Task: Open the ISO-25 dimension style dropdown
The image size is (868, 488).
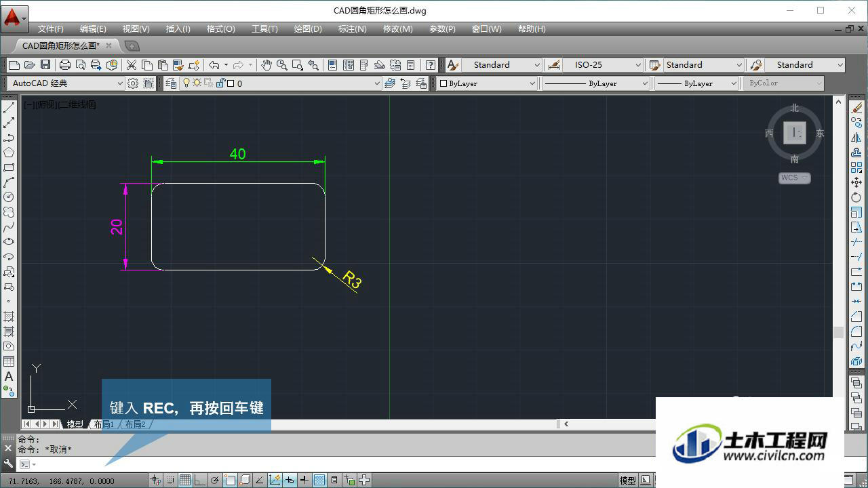Action: (x=602, y=65)
